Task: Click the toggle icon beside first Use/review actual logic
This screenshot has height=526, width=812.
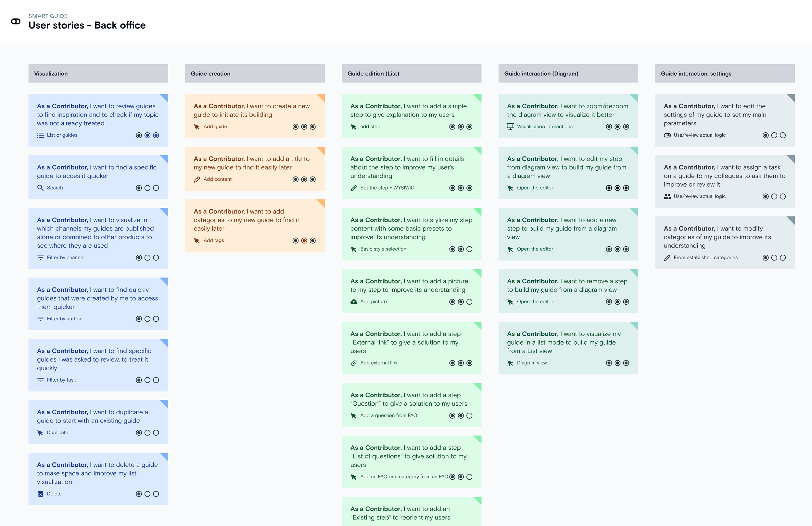Action: click(x=667, y=135)
